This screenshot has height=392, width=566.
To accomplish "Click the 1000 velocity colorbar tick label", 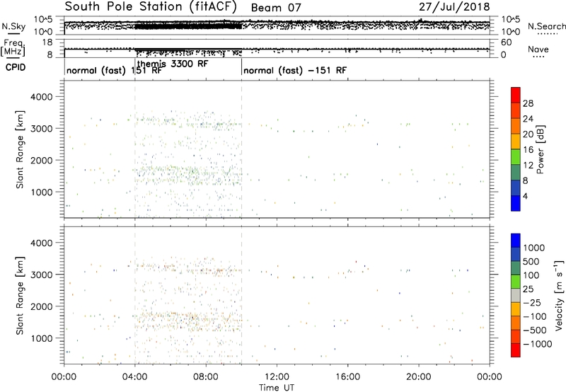I will click(x=534, y=248).
